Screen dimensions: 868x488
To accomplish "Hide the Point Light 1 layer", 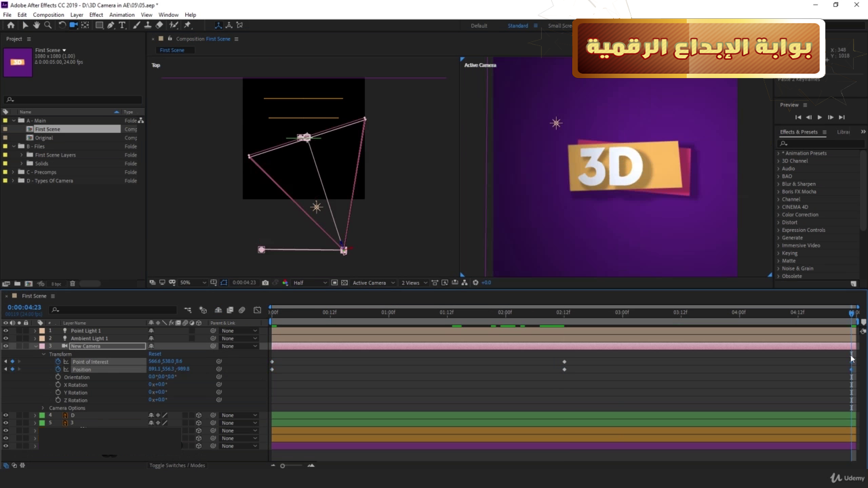I will [5, 331].
